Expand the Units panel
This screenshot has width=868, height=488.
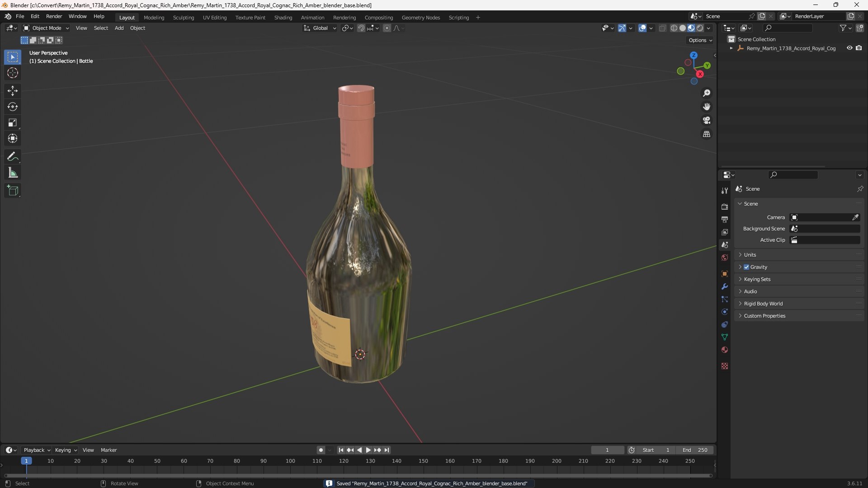[x=799, y=255]
